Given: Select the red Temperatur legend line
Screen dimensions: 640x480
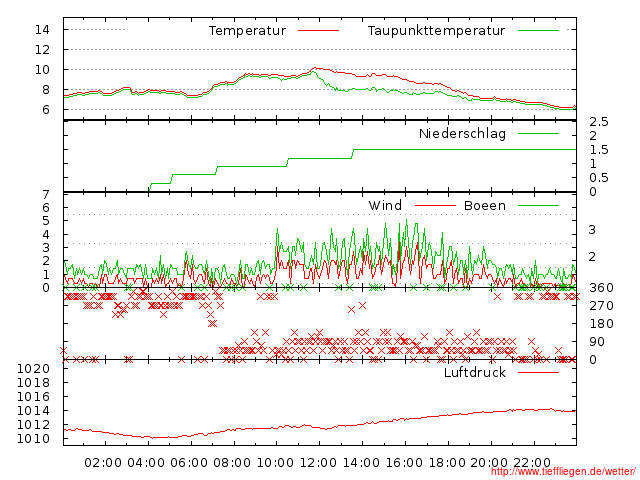Looking at the screenshot, I should pyautogui.click(x=318, y=31).
